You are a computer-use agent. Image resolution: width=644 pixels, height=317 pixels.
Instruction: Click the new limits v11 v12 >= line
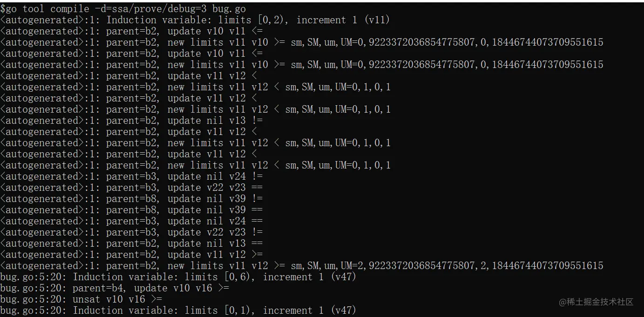pos(302,265)
